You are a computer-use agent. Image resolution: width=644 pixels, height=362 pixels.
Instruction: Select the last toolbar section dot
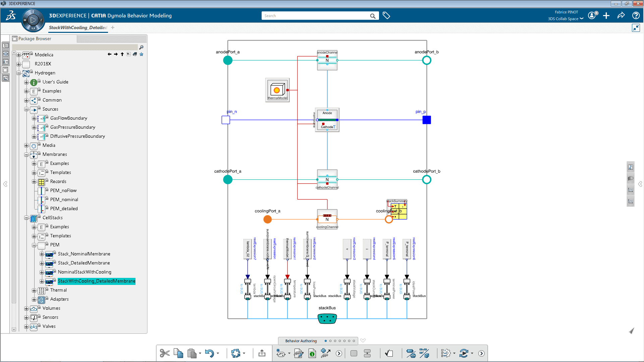point(354,341)
